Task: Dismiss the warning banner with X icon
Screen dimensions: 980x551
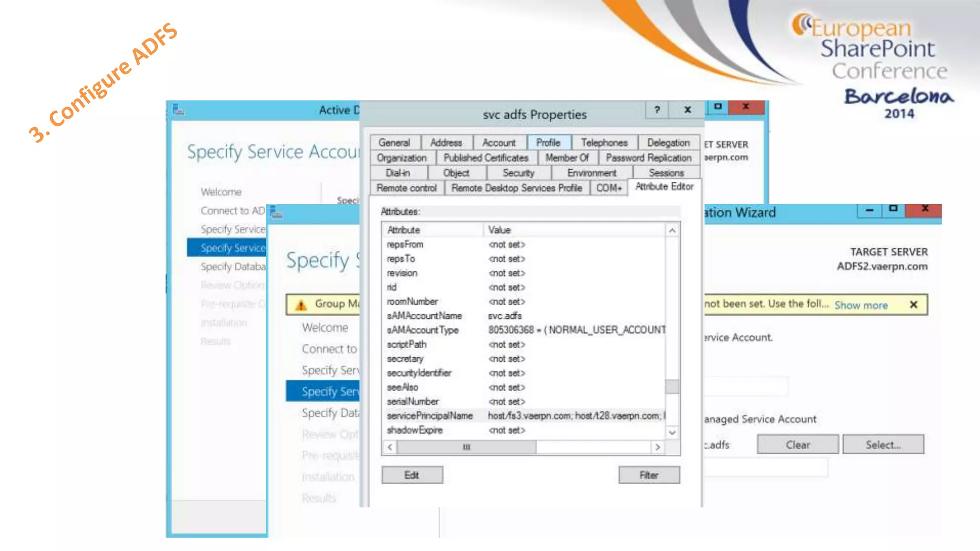Action: [x=913, y=305]
